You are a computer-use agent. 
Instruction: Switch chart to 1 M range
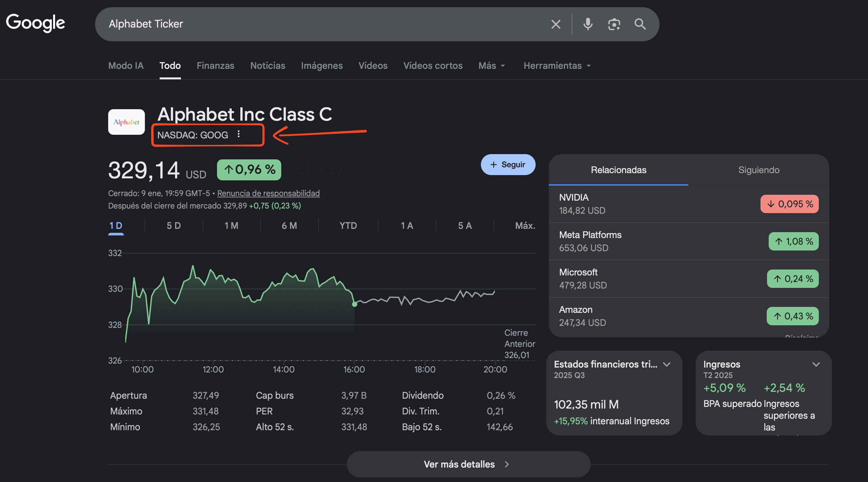click(x=231, y=226)
